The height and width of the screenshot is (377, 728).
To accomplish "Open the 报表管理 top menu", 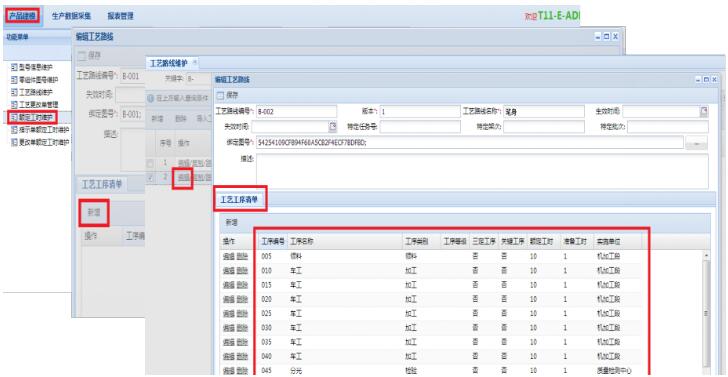I will point(120,16).
